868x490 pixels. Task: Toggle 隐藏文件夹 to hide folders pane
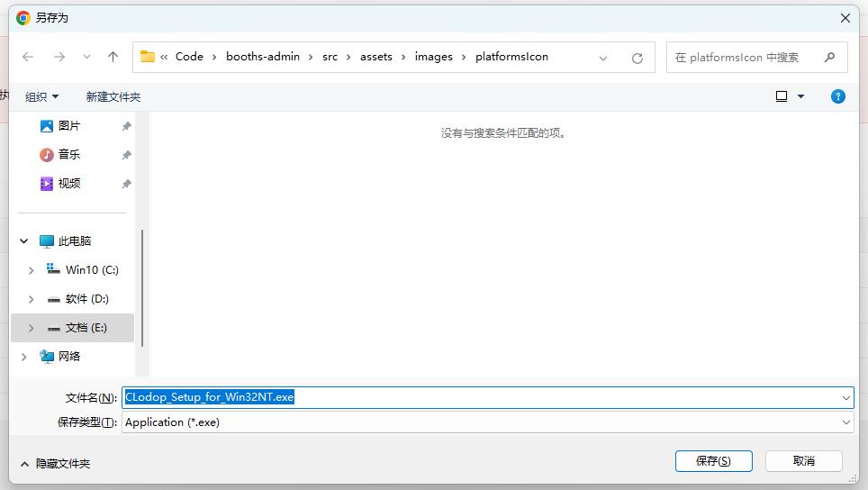pyautogui.click(x=55, y=464)
